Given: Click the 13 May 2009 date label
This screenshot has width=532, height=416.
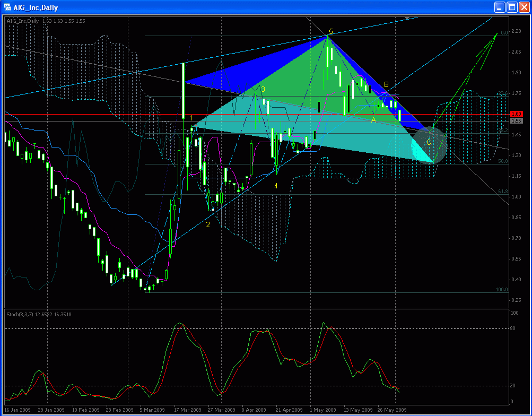Looking at the screenshot, I should pos(357,410).
